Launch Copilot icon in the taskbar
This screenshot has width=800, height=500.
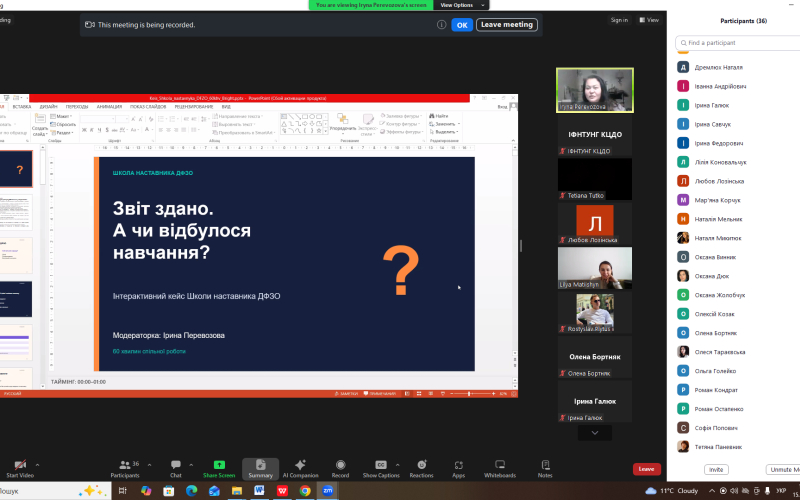click(x=146, y=491)
